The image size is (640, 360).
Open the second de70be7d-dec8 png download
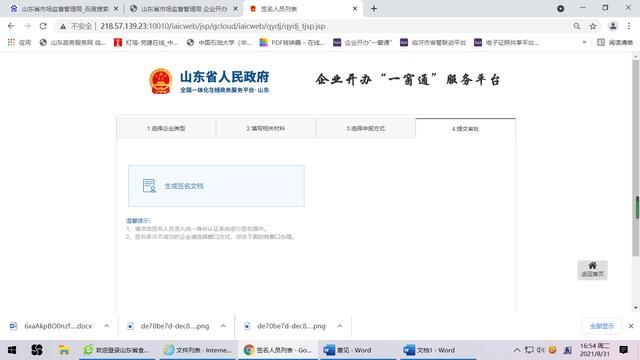click(x=286, y=326)
